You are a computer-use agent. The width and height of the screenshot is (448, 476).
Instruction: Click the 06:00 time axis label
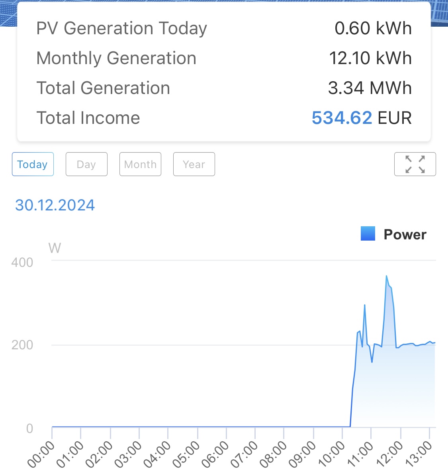(x=215, y=454)
